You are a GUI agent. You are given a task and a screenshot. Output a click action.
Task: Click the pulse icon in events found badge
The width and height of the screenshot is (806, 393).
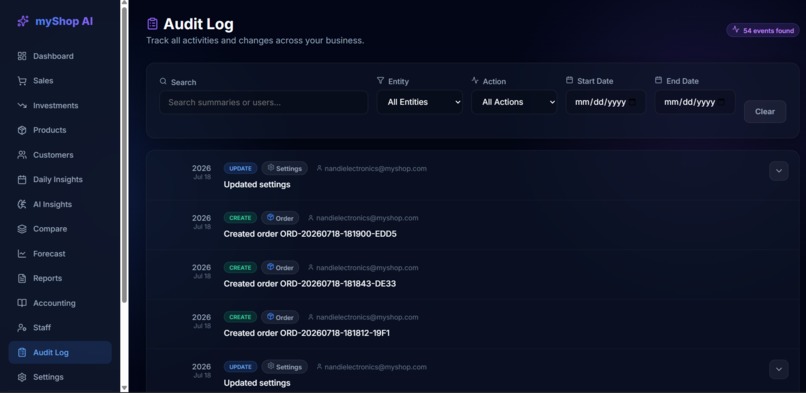[736, 30]
